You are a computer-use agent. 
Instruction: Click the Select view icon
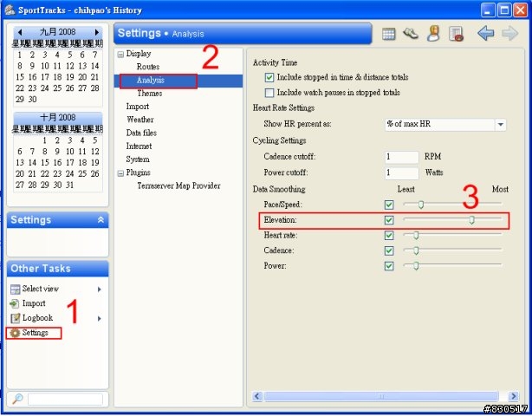pos(16,289)
